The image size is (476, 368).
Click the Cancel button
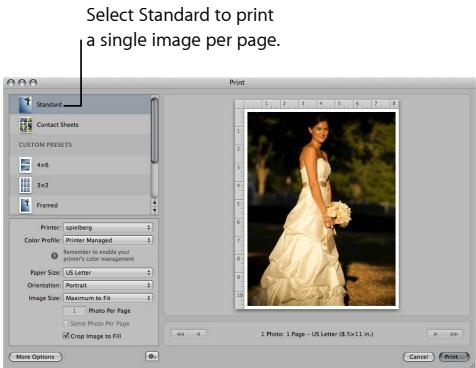419,357
